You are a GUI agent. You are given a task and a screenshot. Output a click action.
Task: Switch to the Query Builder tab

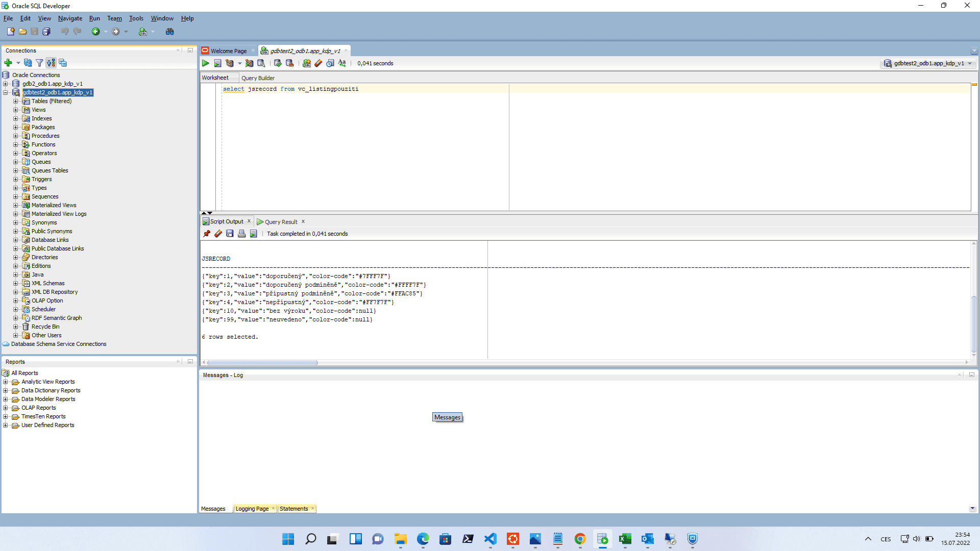[258, 78]
